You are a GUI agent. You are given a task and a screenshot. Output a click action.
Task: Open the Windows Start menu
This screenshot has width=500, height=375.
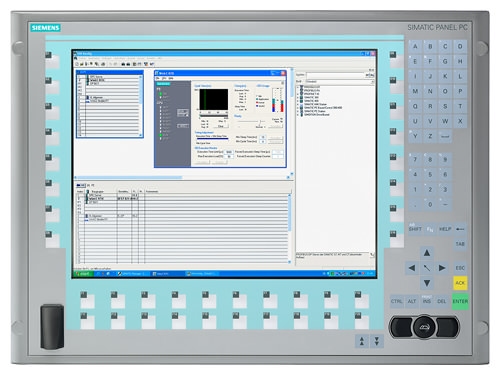pyautogui.click(x=82, y=274)
